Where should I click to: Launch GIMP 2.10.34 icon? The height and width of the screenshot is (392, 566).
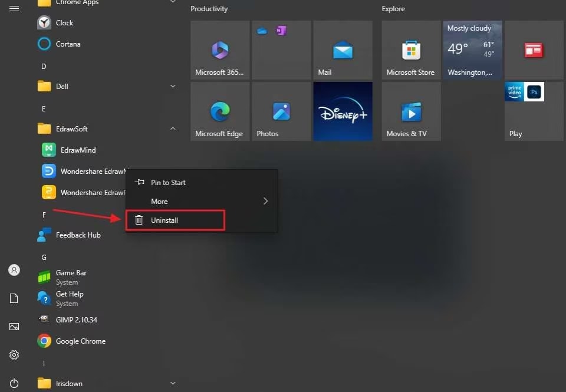[44, 319]
